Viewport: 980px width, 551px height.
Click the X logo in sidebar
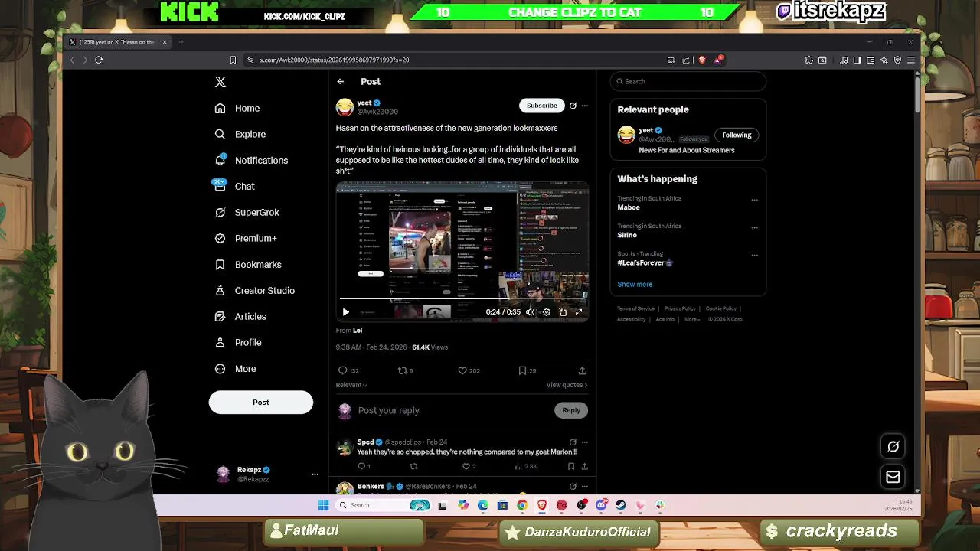pyautogui.click(x=220, y=82)
